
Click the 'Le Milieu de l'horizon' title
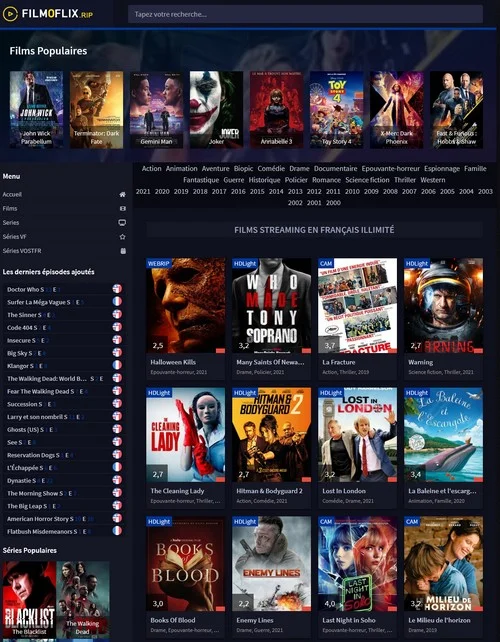439,620
